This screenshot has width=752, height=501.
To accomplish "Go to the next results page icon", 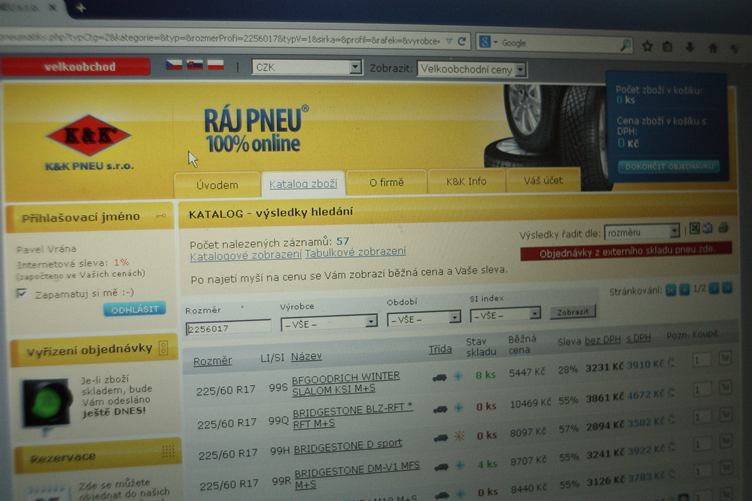I will point(714,288).
